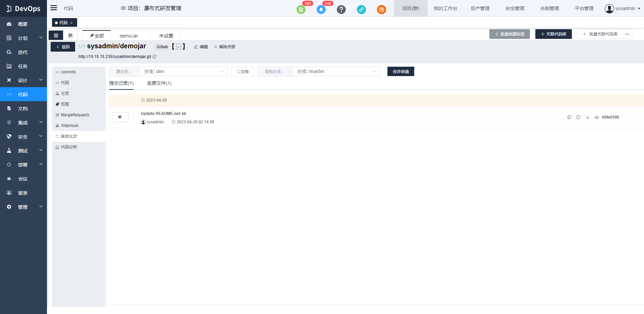Expand the sysadmin user menu
This screenshot has width=644, height=314.
point(623,8)
